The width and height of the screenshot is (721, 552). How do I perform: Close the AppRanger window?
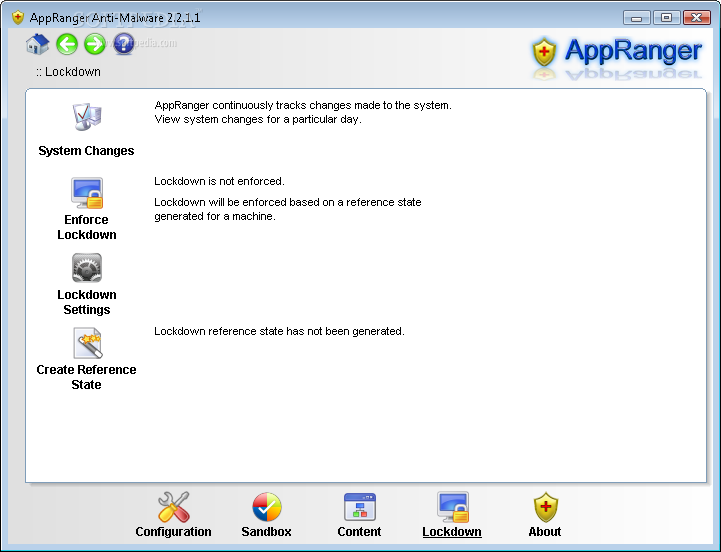[x=696, y=18]
